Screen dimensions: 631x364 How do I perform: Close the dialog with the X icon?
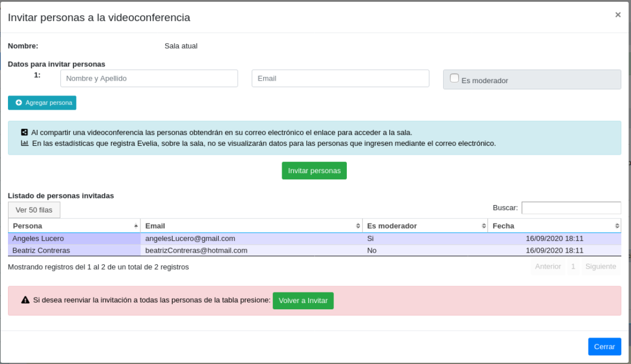point(617,15)
